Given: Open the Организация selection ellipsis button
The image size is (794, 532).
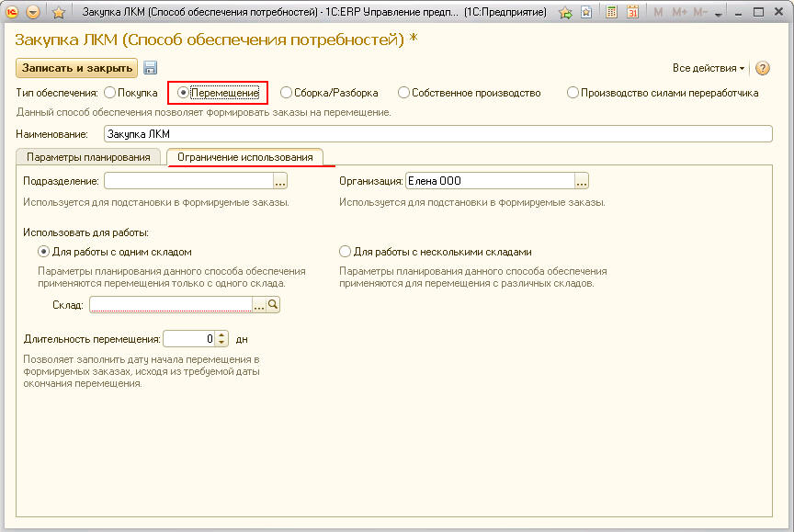Looking at the screenshot, I should 582,181.
